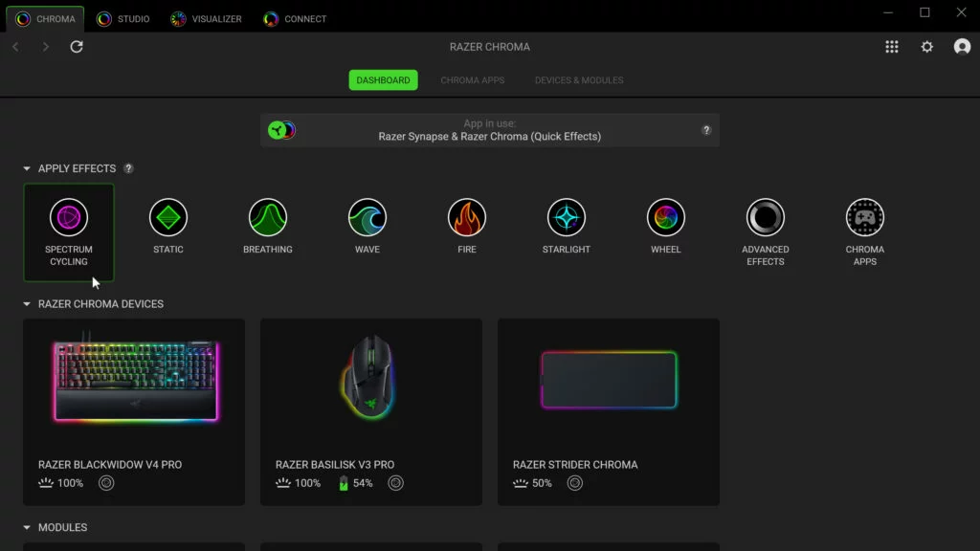This screenshot has width=980, height=551.
Task: Select the Breathing effect icon
Action: pos(268,217)
